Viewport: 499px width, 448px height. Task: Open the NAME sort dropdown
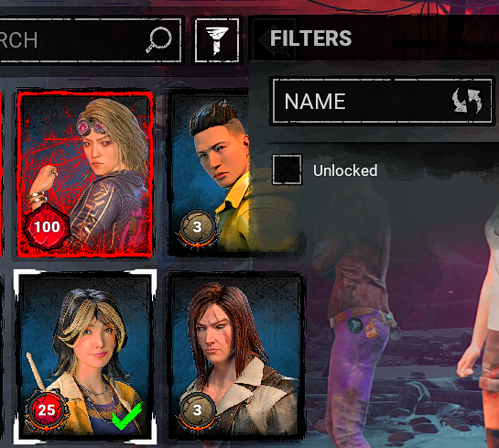pos(383,101)
